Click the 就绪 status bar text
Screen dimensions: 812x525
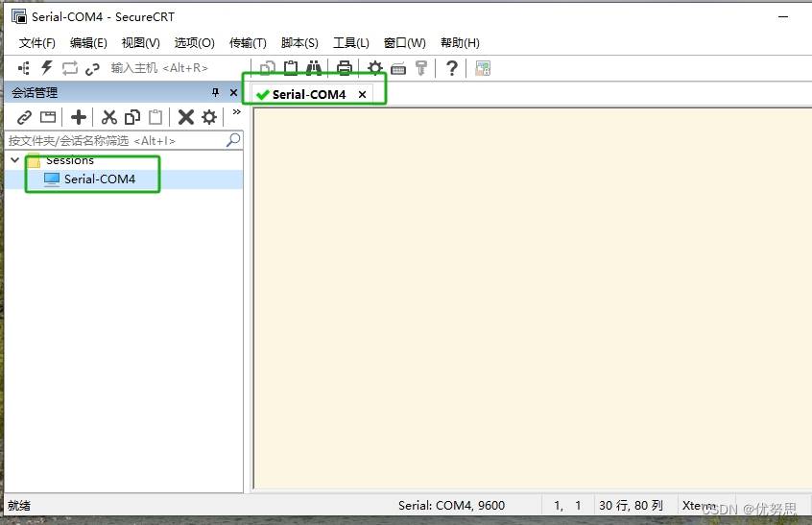(19, 506)
